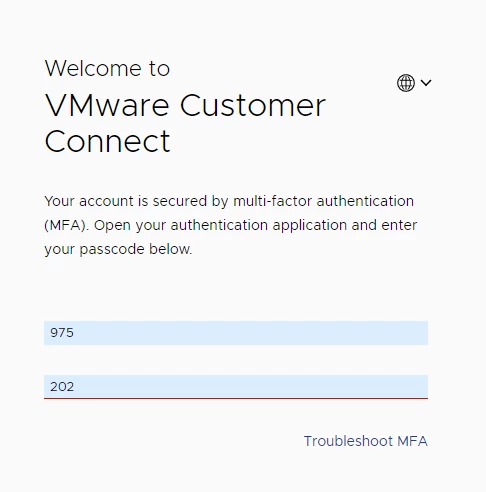Click the "multi-factor authentication" phrase
Image resolution: width=486 pixels, height=492 pixels.
[x=323, y=201]
